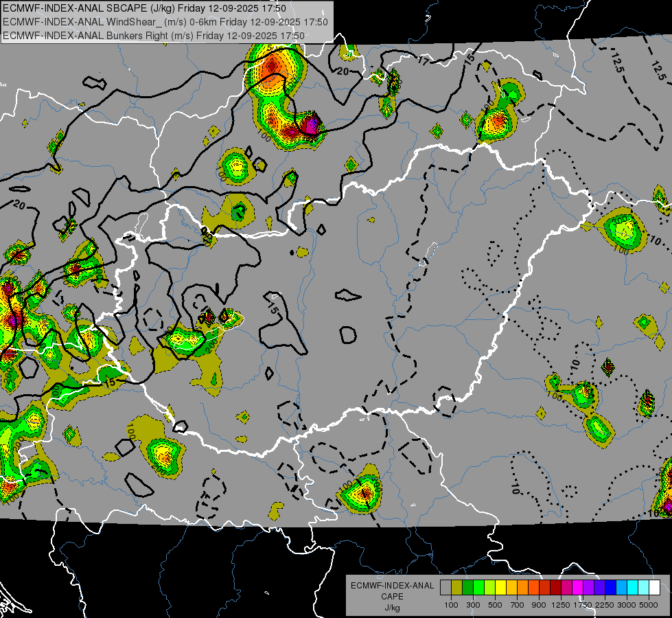Pick the yellow-green legend swatch

click(x=489, y=587)
